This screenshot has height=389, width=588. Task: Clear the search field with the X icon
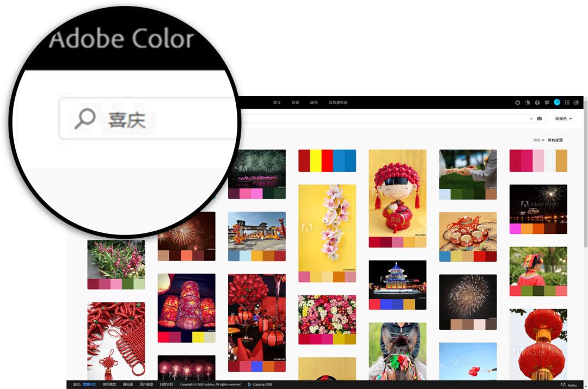(531, 119)
